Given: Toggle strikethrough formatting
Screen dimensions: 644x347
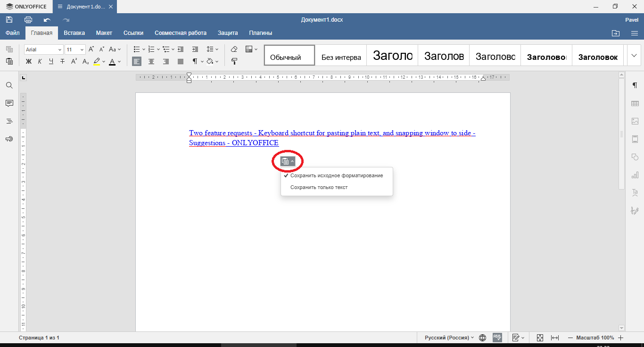Looking at the screenshot, I should pyautogui.click(x=62, y=61).
